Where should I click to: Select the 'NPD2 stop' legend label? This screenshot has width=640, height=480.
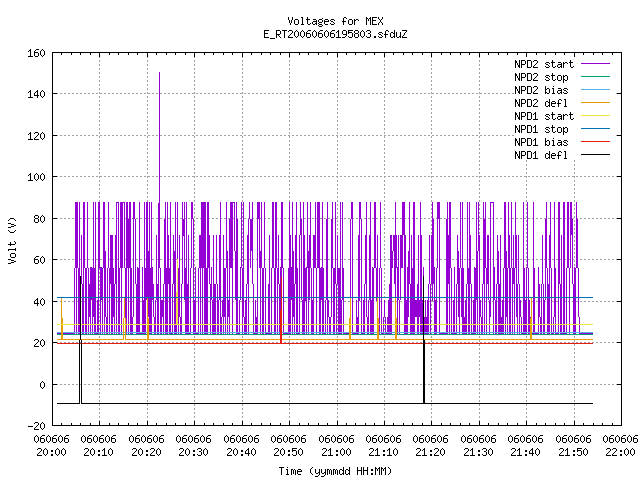(x=541, y=77)
